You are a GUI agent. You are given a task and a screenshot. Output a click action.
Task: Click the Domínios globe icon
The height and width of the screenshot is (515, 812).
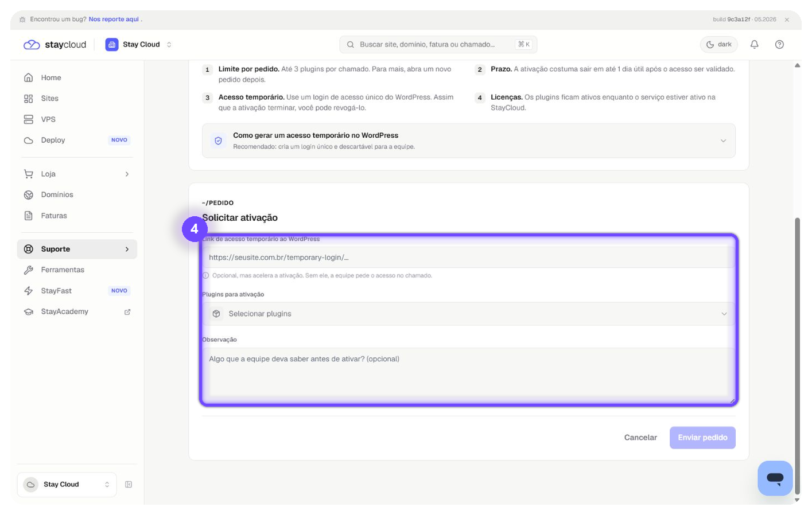click(x=29, y=195)
